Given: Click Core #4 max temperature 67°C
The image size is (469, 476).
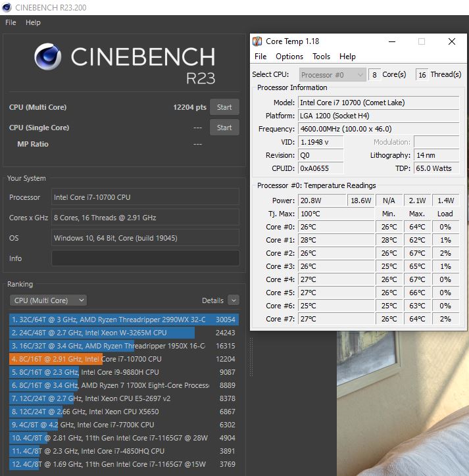Looking at the screenshot, I should (417, 279).
